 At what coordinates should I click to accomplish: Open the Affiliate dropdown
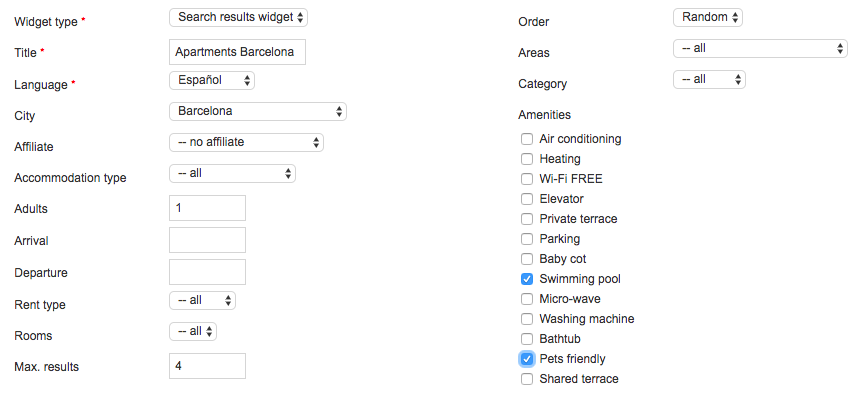246,142
